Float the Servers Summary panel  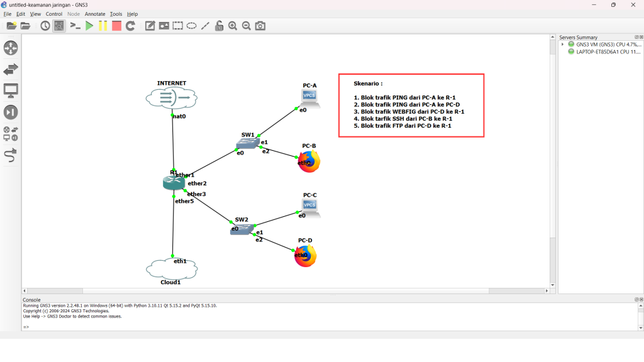pyautogui.click(x=635, y=37)
